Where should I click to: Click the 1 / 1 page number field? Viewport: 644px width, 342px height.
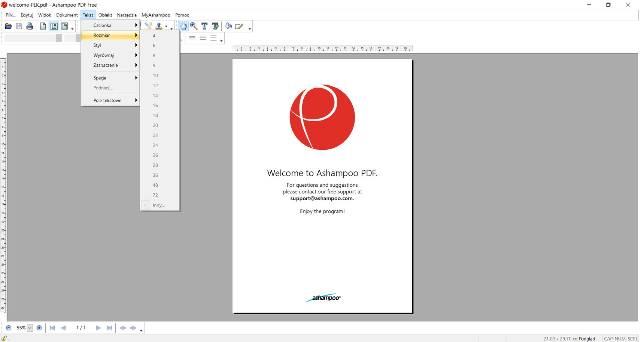(x=81, y=327)
